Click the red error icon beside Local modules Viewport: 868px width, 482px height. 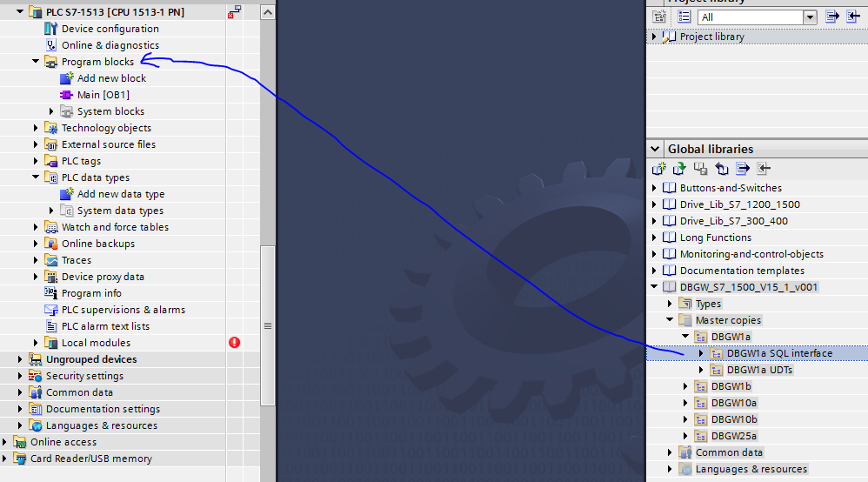[234, 343]
